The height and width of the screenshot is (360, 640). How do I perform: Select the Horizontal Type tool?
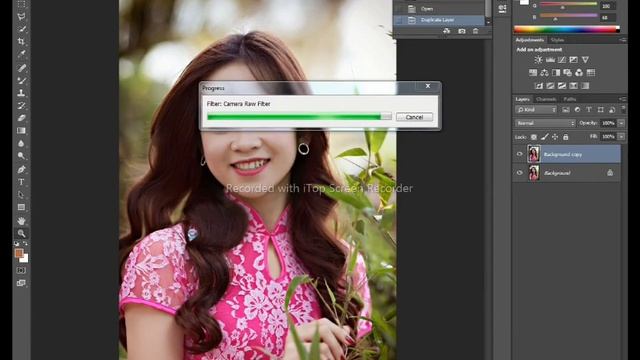point(21,182)
